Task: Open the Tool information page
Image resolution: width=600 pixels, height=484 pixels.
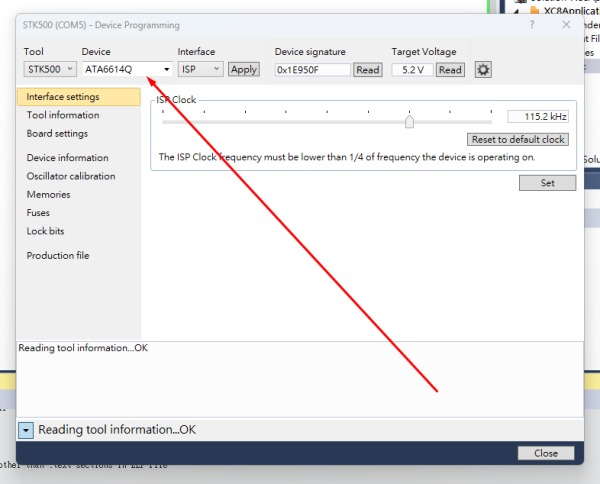Action: (63, 115)
